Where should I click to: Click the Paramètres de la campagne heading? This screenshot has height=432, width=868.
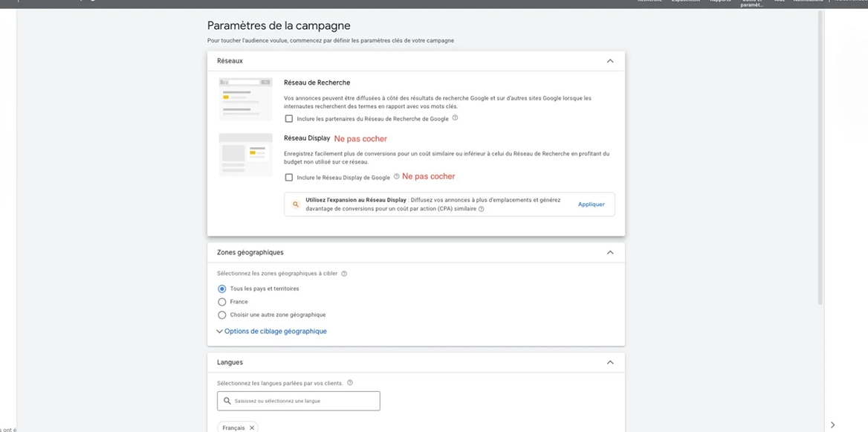coord(279,25)
